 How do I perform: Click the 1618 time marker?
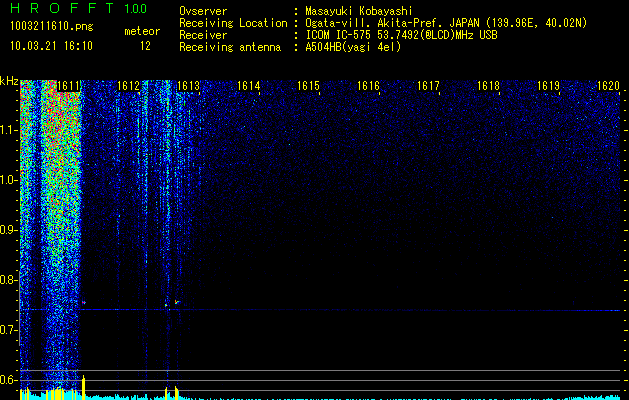pyautogui.click(x=488, y=86)
